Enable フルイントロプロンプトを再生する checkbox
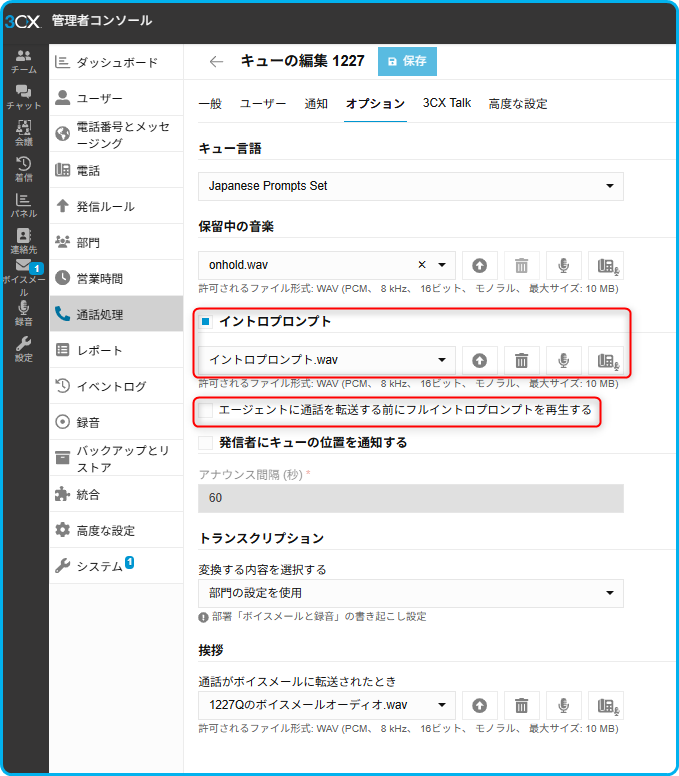679x776 pixels. pos(206,410)
